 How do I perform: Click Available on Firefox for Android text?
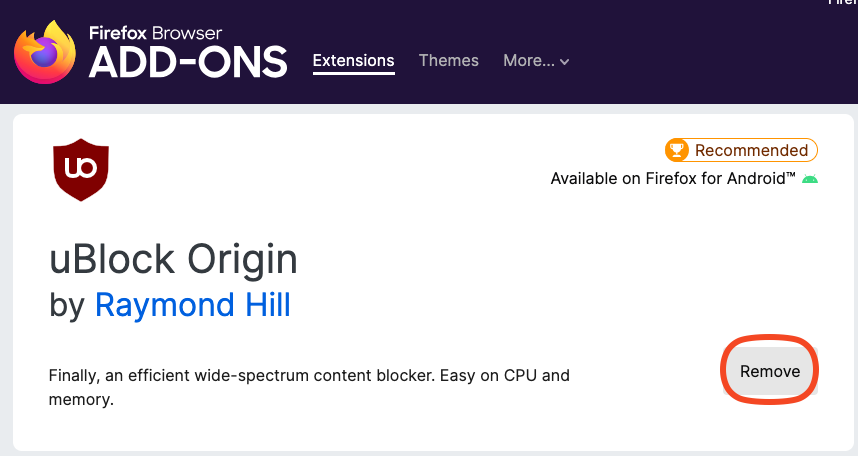(x=673, y=178)
